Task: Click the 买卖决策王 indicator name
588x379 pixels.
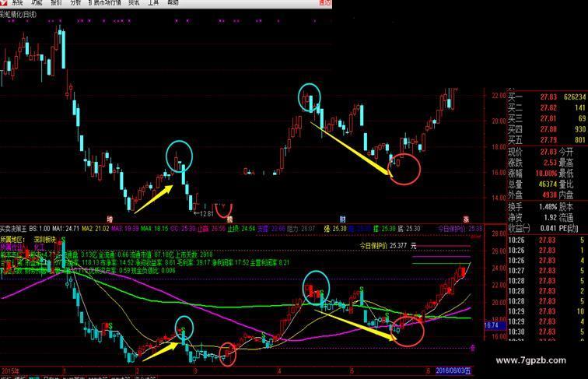Action: coord(13,229)
